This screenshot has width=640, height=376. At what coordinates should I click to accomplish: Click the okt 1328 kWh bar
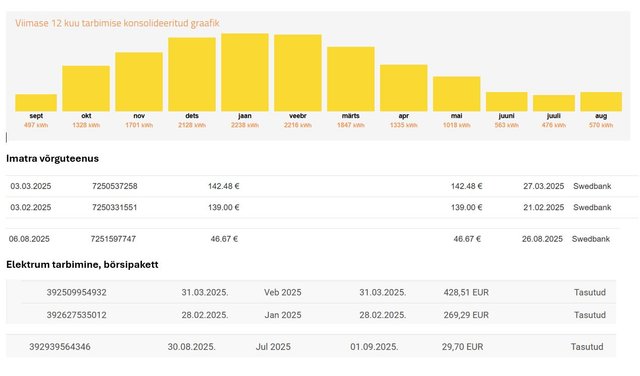86,89
